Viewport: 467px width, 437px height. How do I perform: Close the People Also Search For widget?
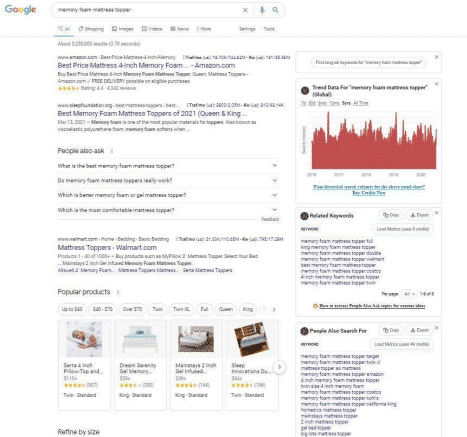click(x=436, y=328)
